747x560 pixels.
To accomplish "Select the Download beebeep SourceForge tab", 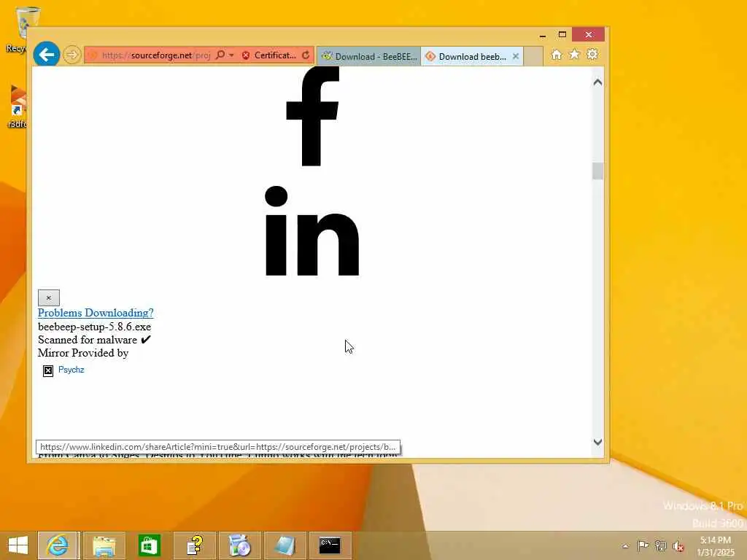I will (x=466, y=56).
